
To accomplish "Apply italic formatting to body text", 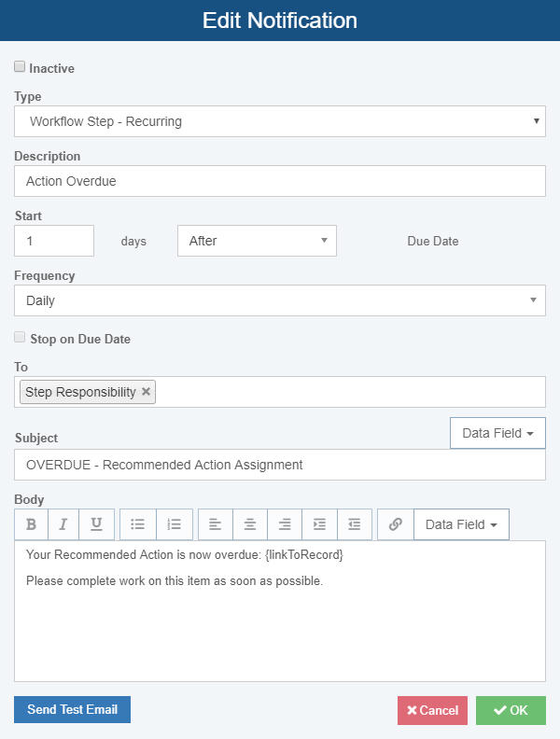I will tap(63, 524).
